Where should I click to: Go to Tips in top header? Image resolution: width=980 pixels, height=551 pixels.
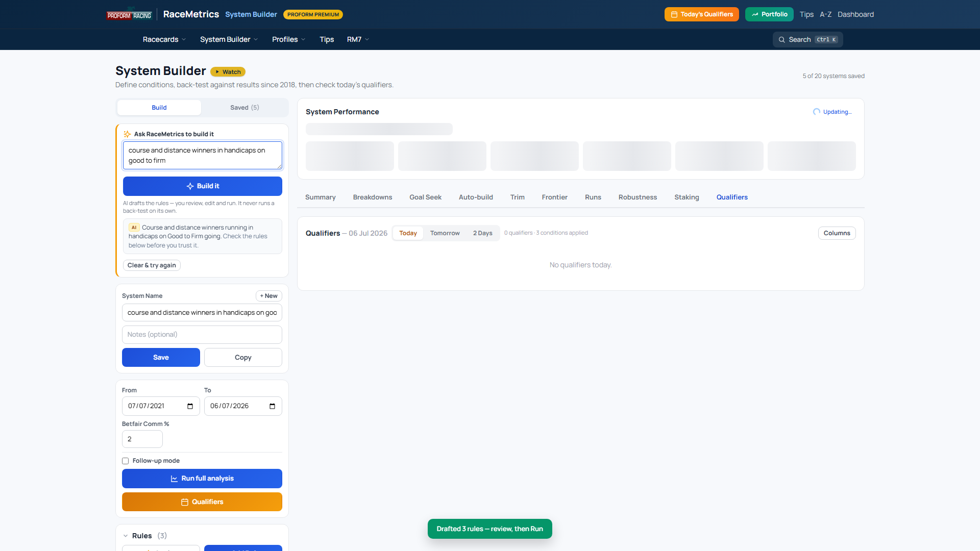(x=806, y=14)
